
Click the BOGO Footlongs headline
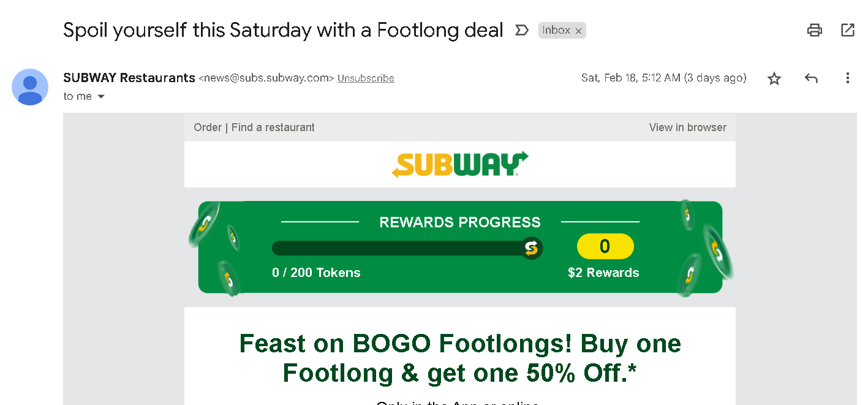tap(460, 358)
